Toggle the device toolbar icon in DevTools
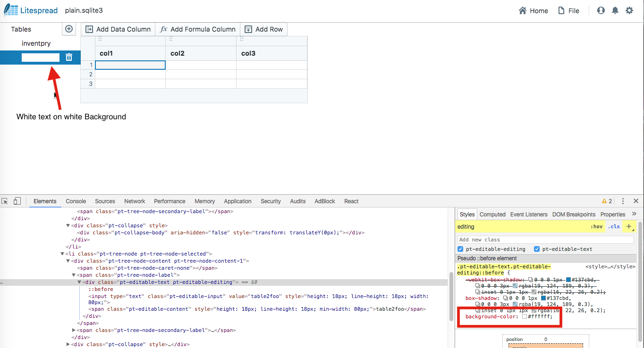Screen dimensions: 644x348 17,201
